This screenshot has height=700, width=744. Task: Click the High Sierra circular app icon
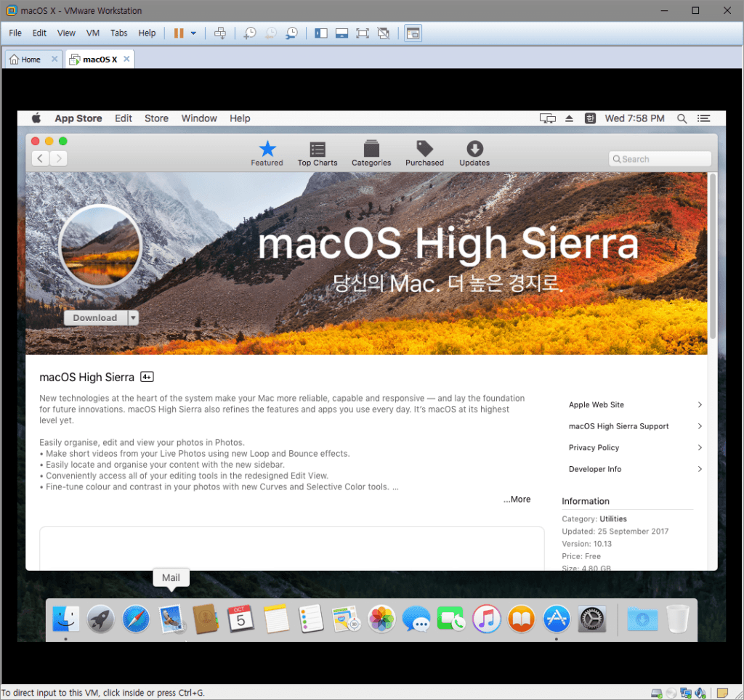click(x=100, y=247)
